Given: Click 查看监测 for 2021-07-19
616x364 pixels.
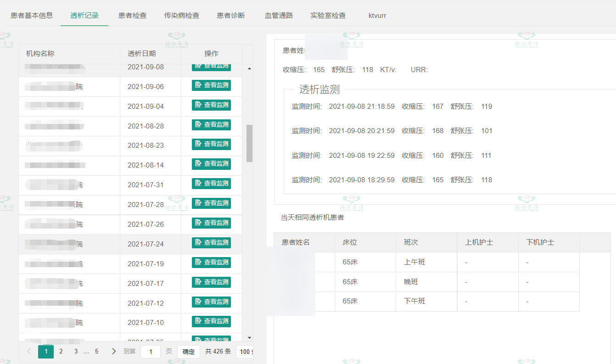Looking at the screenshot, I should [x=211, y=263].
